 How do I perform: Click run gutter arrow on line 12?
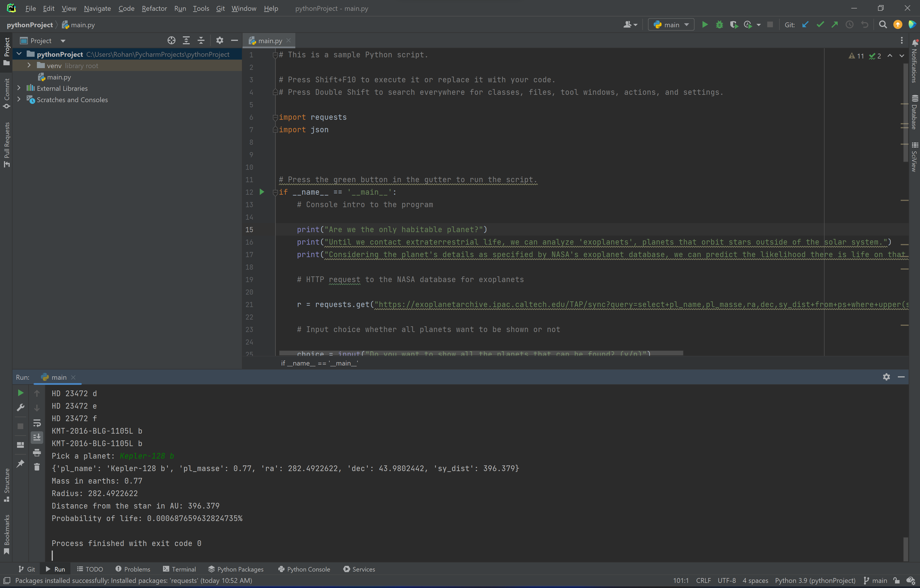(262, 192)
